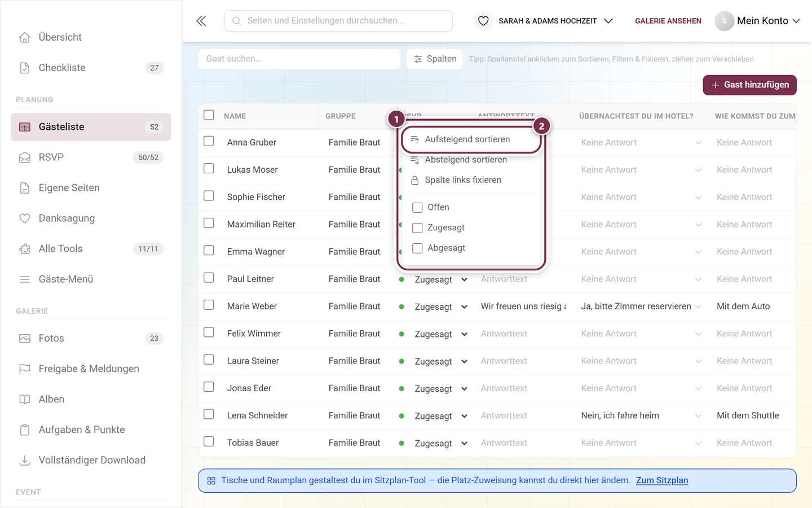Click the Aufgaben & Punkte clipboard icon
Image resolution: width=812 pixels, height=508 pixels.
pyautogui.click(x=25, y=430)
